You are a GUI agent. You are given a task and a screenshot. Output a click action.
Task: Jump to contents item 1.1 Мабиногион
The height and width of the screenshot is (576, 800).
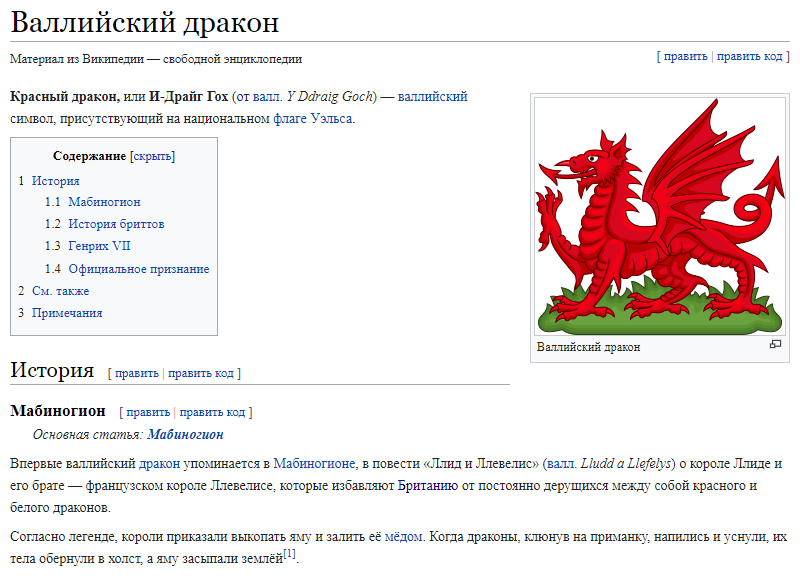tap(104, 202)
